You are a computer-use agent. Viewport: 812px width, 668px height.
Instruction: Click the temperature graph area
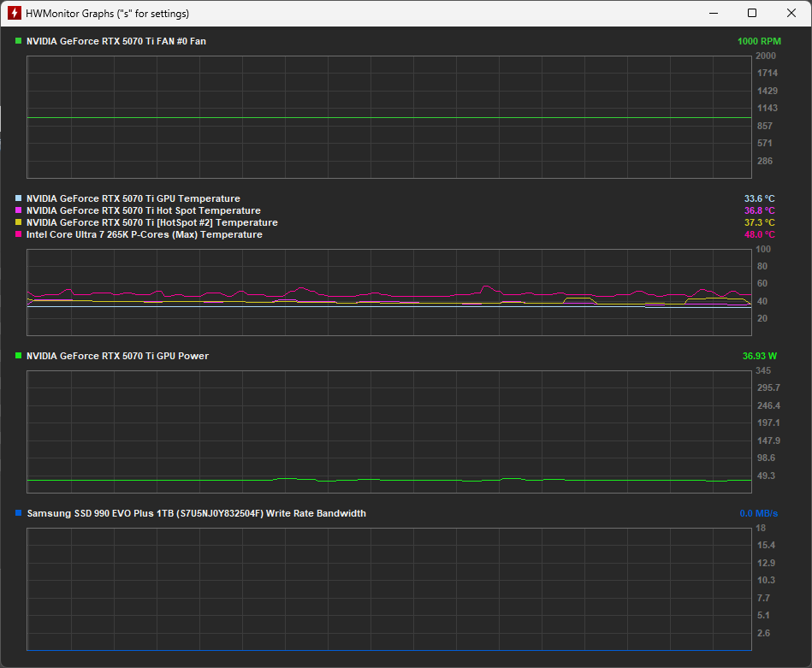click(x=389, y=293)
